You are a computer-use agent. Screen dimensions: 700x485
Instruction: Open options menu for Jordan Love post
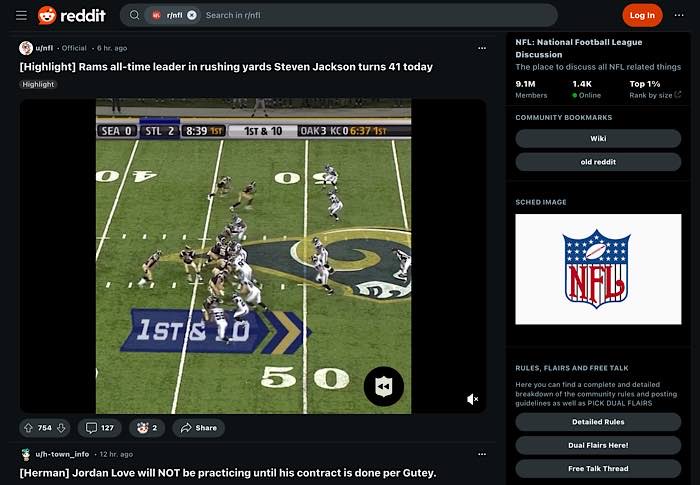(x=482, y=454)
